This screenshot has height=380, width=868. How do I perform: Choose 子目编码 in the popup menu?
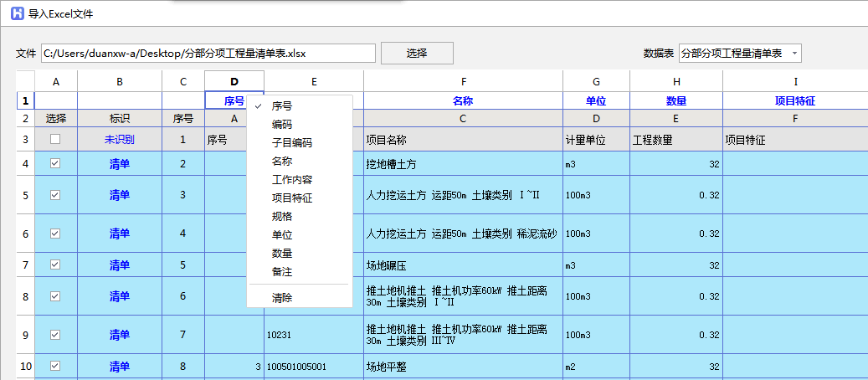coord(291,143)
